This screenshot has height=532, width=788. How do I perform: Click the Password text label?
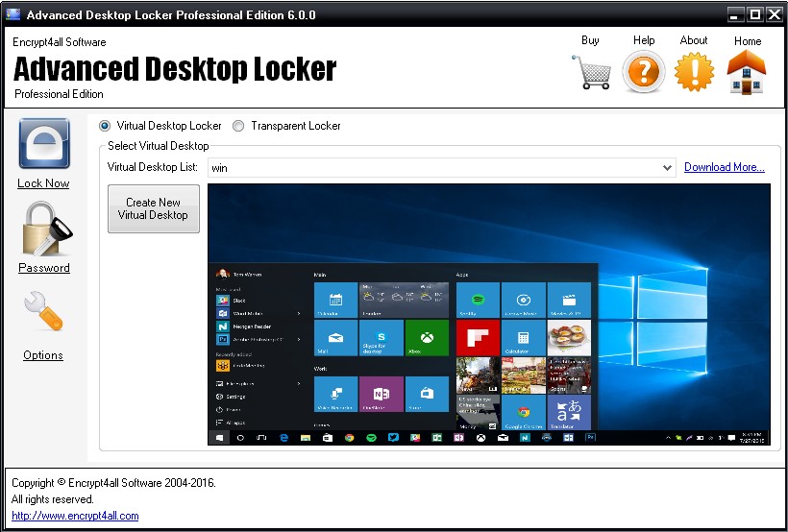(44, 268)
